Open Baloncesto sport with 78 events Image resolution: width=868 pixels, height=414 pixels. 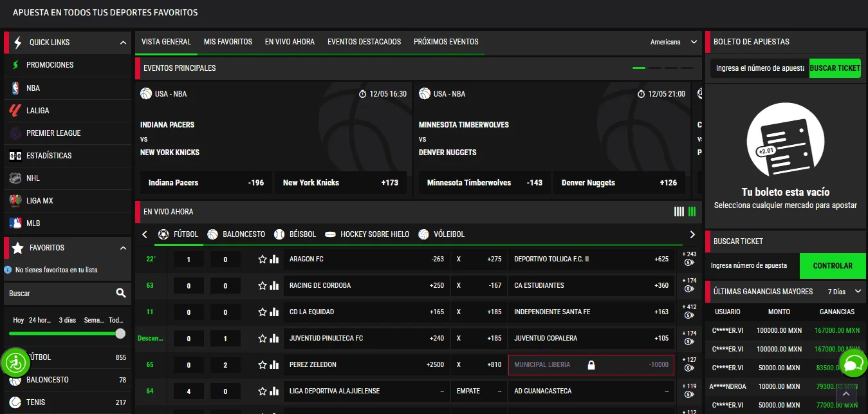(68, 380)
